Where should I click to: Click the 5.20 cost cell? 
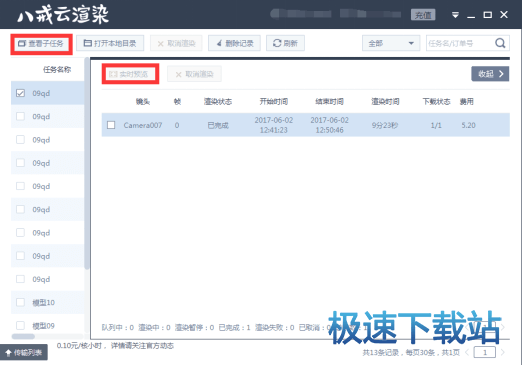[468, 125]
